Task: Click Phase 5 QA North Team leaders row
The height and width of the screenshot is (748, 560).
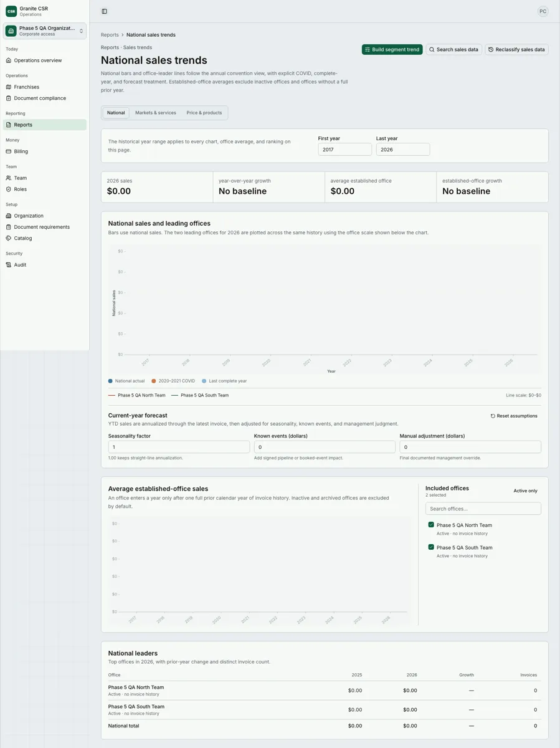Action: (x=325, y=691)
